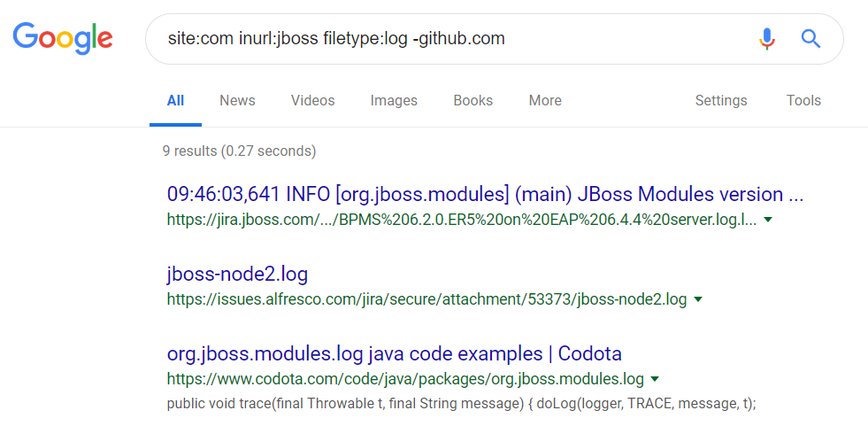868x426 pixels.
Task: Switch to the News tab
Action: [x=237, y=100]
